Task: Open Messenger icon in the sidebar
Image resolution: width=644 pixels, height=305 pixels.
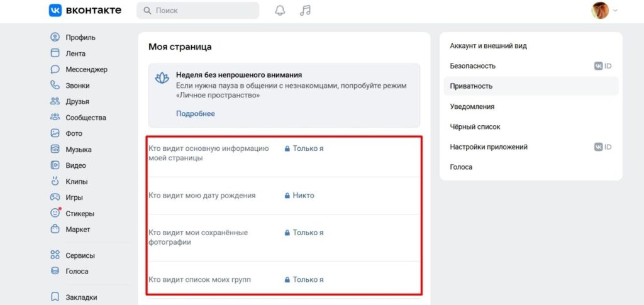Action: 55,69
